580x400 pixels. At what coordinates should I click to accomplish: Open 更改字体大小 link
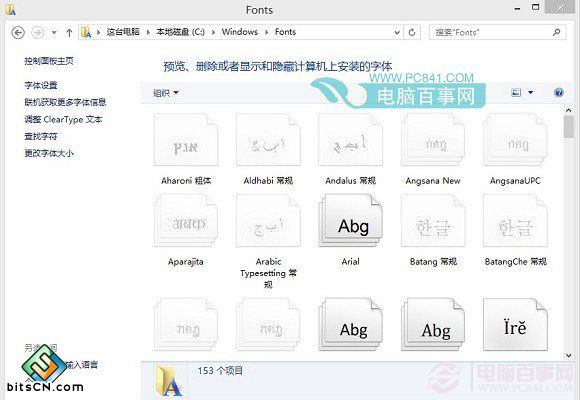(49, 153)
